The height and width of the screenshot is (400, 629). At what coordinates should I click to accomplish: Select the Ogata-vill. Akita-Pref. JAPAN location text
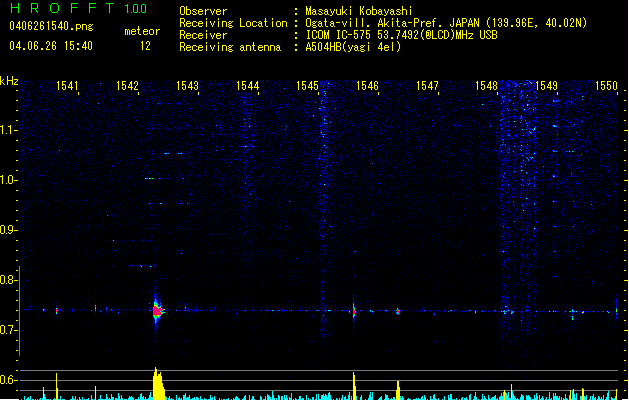[446, 23]
